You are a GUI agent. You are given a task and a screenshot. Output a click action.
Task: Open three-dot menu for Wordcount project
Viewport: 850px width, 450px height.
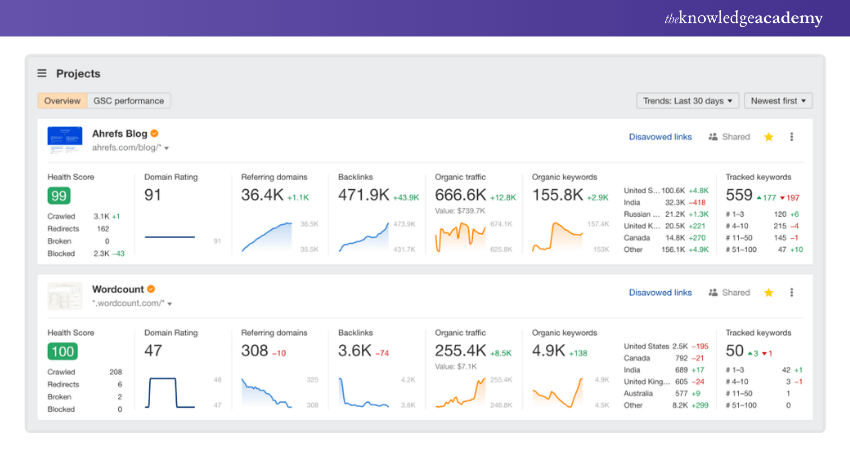coord(792,293)
